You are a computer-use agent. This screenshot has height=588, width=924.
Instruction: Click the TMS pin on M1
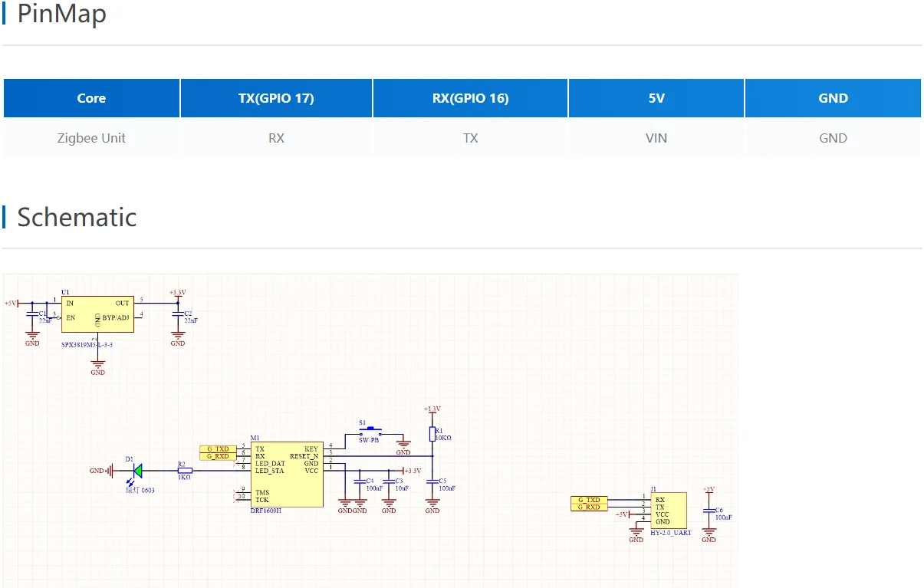(x=262, y=493)
